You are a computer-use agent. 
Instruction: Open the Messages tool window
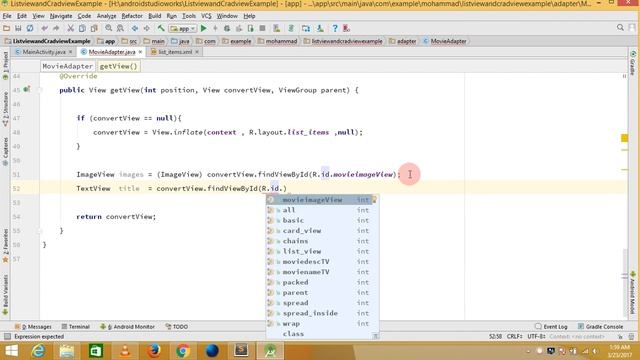point(33,327)
